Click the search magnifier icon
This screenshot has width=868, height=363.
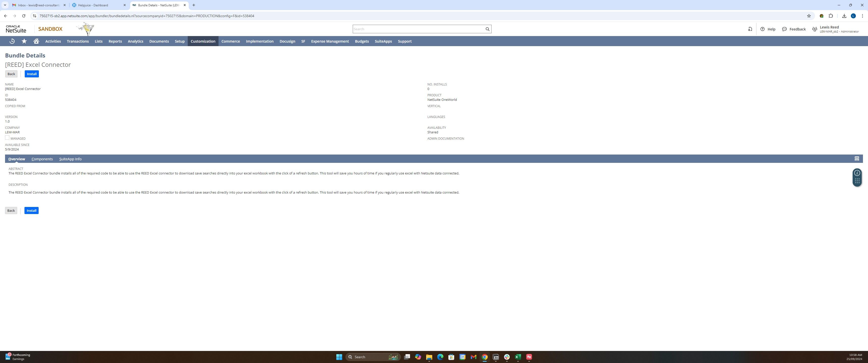pyautogui.click(x=487, y=29)
